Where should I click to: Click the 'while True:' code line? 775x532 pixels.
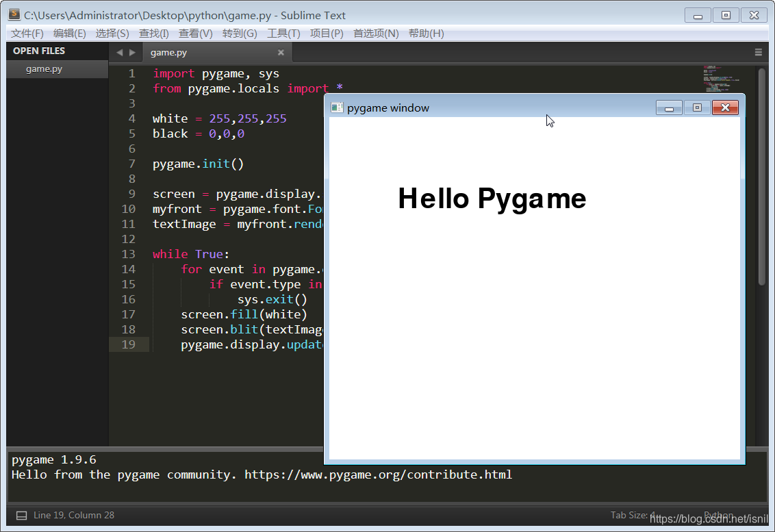pos(191,254)
